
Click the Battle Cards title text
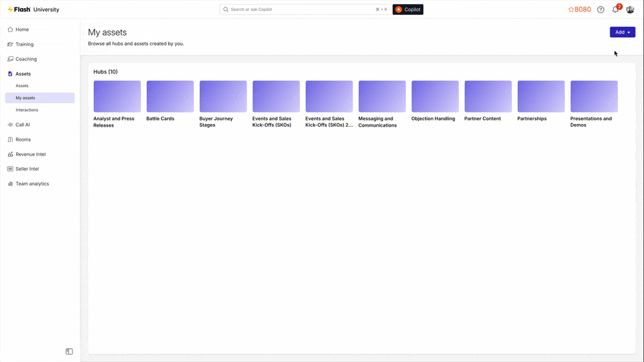[x=160, y=119]
